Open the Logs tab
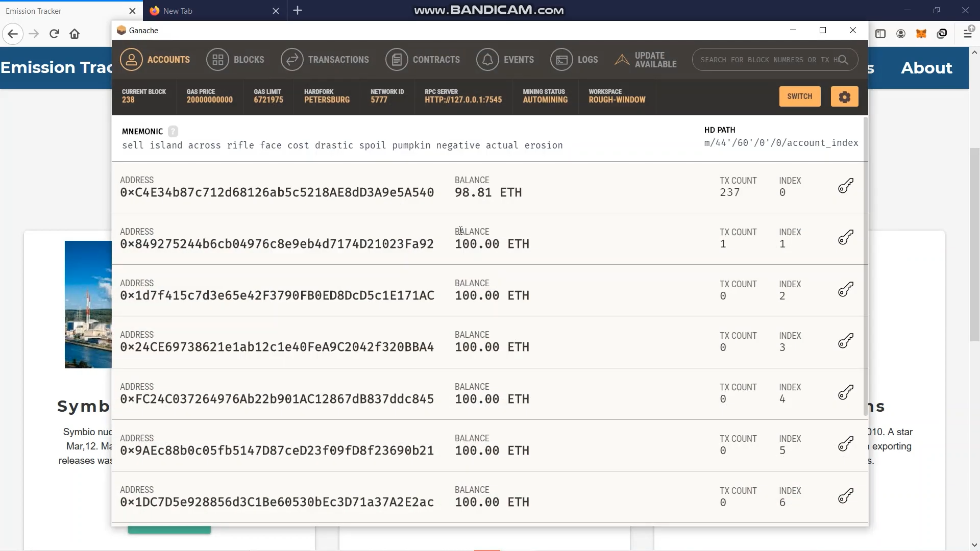Screen dimensions: 980x551 point(587,60)
